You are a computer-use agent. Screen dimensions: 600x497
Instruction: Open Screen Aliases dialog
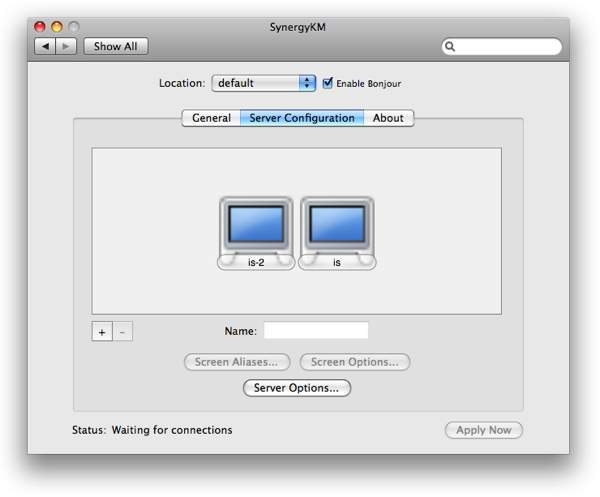[237, 362]
